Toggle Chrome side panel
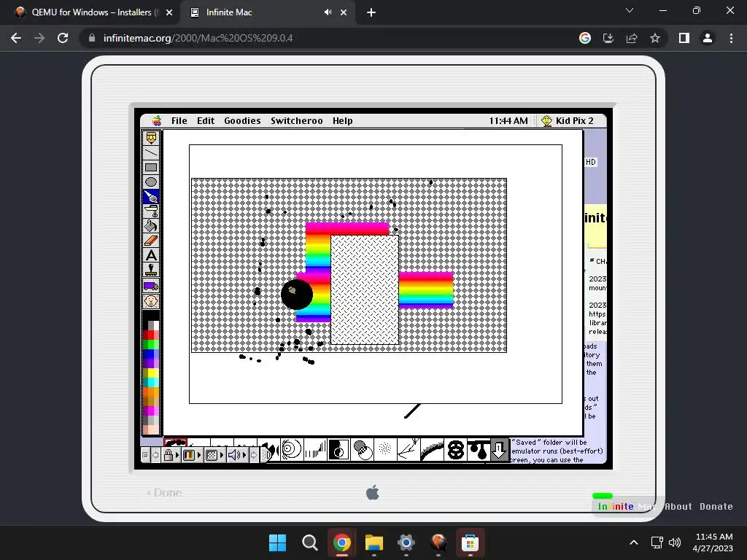747x560 pixels. 684,38
